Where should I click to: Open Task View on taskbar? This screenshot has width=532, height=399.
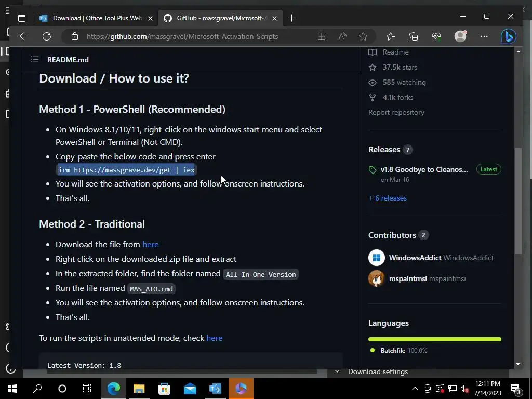(x=87, y=389)
